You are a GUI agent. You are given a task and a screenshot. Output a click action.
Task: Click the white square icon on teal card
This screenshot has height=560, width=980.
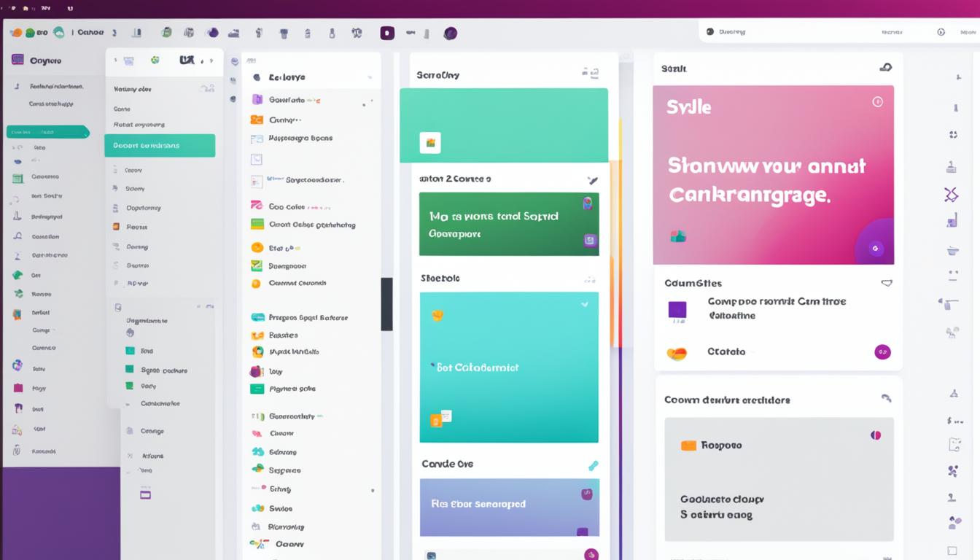point(429,142)
